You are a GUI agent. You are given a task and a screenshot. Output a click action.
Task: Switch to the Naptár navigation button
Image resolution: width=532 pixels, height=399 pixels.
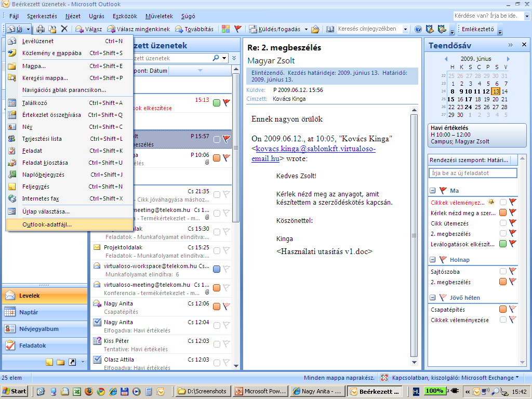[x=45, y=312]
